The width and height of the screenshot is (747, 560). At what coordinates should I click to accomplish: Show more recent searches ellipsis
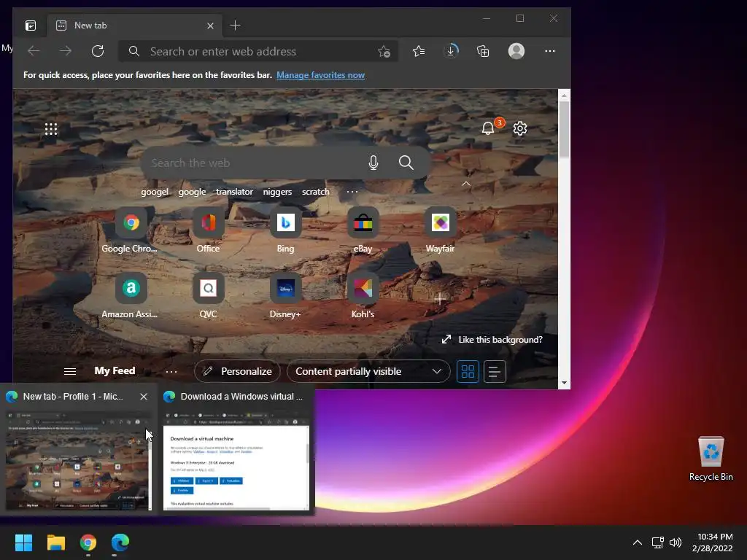(x=352, y=192)
